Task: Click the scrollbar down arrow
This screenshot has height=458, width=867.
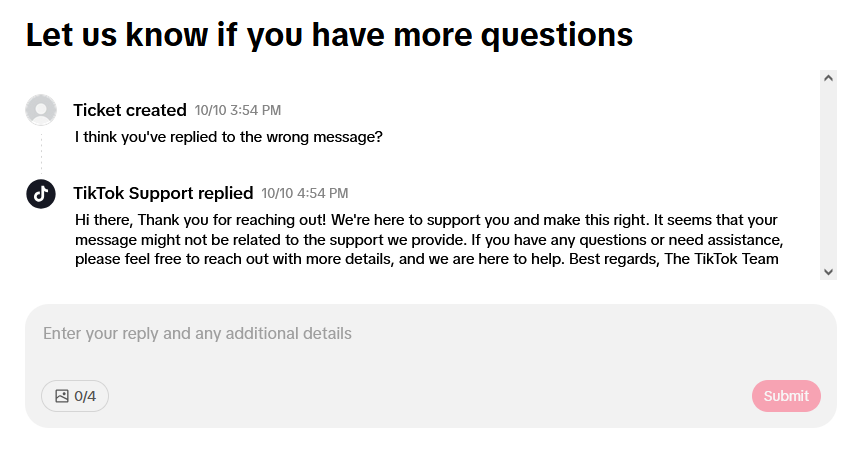Action: [x=828, y=271]
